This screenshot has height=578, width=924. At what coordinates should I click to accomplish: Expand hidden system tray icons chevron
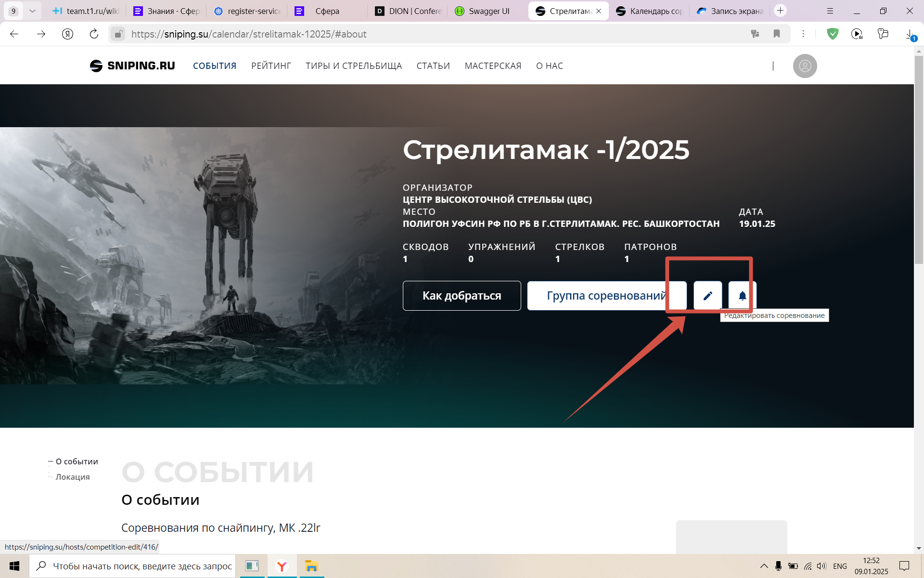[765, 566]
